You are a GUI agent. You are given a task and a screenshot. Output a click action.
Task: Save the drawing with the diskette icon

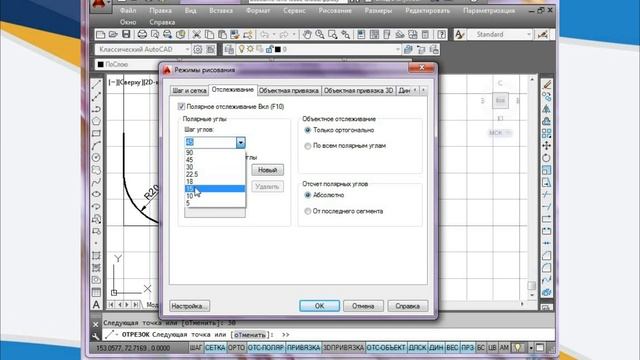(126, 35)
